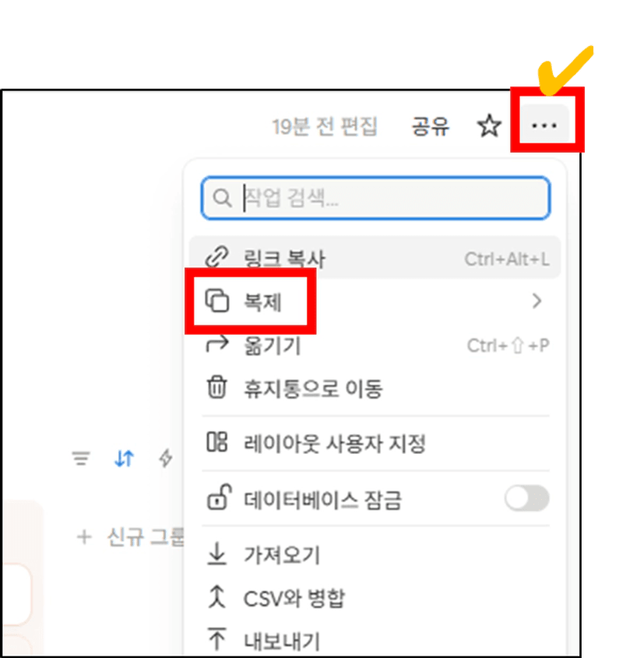Image resolution: width=644 pixels, height=658 pixels.
Task: Click the trash can icon
Action: click(217, 386)
